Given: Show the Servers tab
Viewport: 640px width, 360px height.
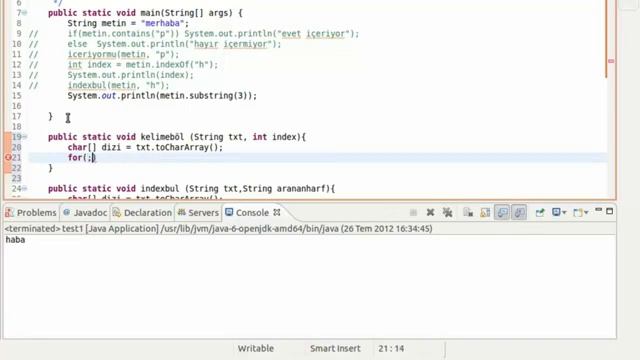Looking at the screenshot, I should click(x=198, y=213).
